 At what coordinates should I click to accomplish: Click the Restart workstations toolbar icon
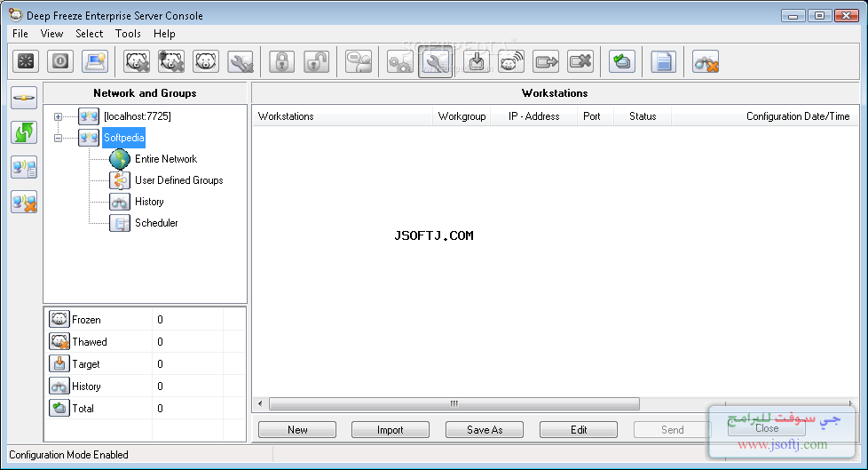26,61
